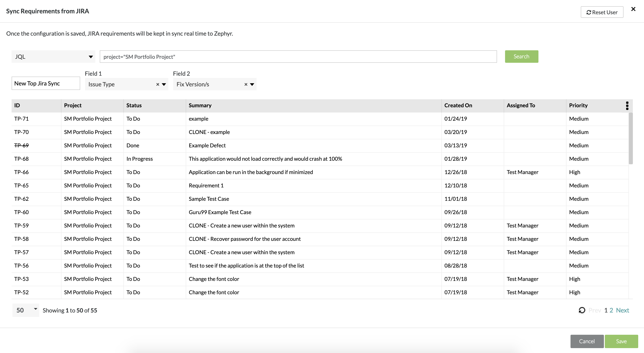This screenshot has width=644, height=353.
Task: Click summary about crash at 100%
Action: click(x=265, y=159)
